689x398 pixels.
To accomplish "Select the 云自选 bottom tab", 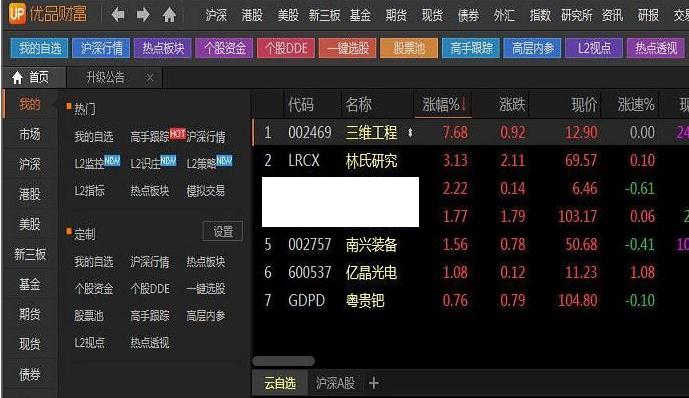I will click(280, 383).
